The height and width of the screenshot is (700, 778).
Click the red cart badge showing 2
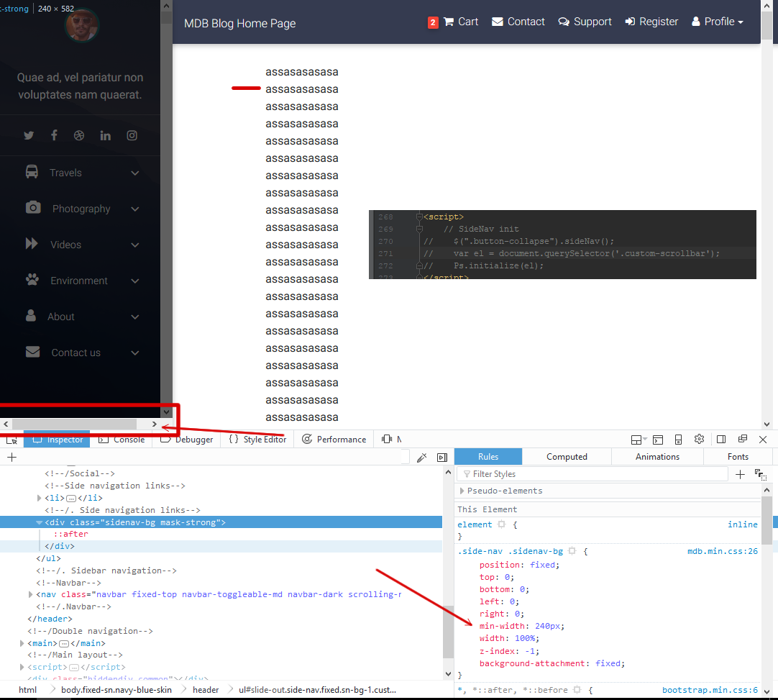pyautogui.click(x=433, y=22)
